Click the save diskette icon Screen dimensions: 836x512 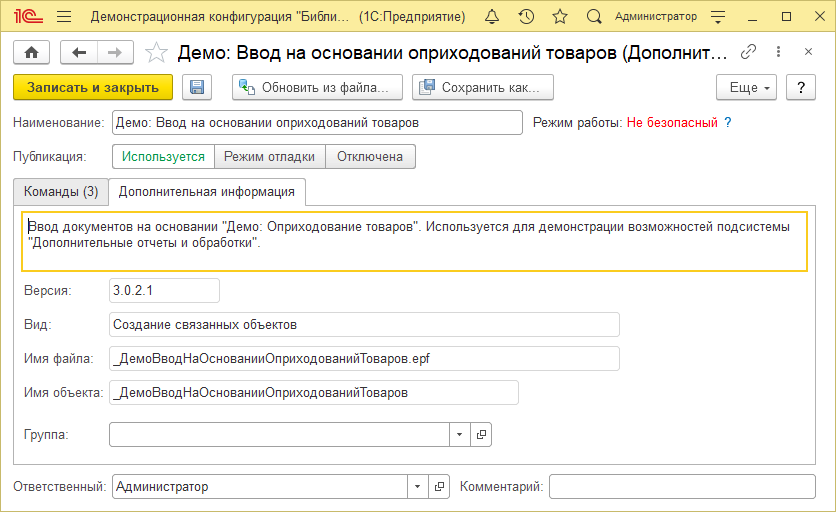(196, 88)
